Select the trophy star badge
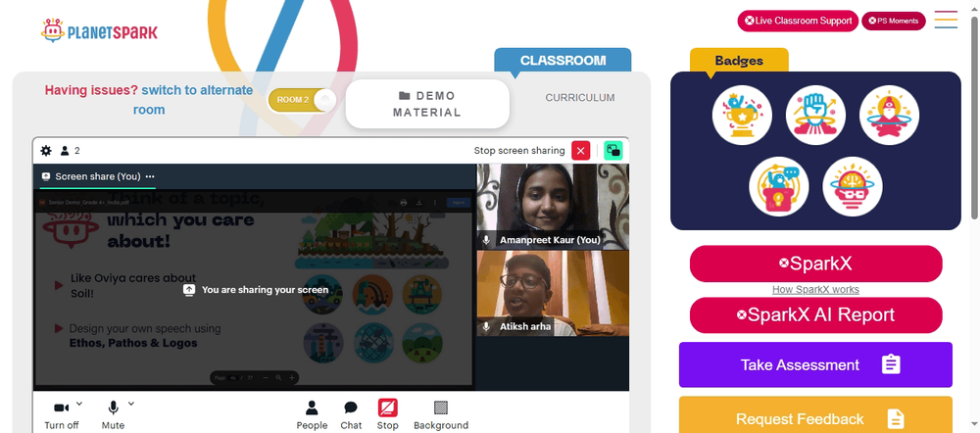 point(742,115)
